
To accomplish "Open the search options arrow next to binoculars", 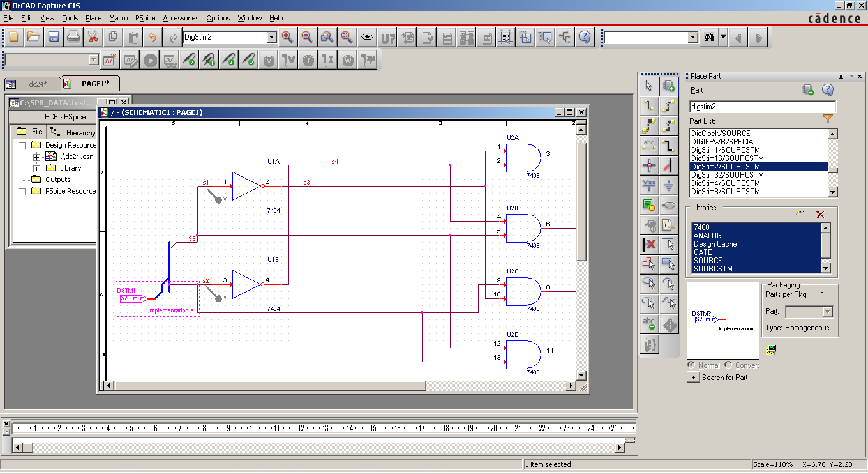I will [723, 37].
